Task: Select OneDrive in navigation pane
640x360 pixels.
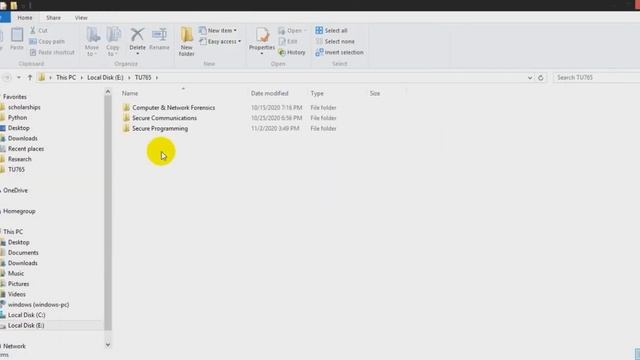Action: tap(15, 191)
